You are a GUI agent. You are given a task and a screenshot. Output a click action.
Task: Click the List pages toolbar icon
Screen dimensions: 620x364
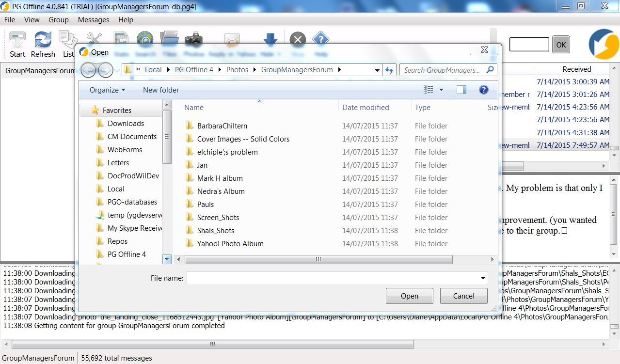tap(68, 39)
